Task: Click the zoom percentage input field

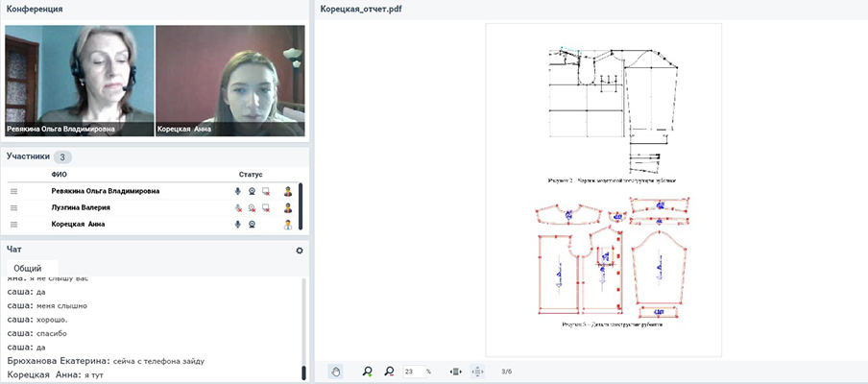Action: 413,372
